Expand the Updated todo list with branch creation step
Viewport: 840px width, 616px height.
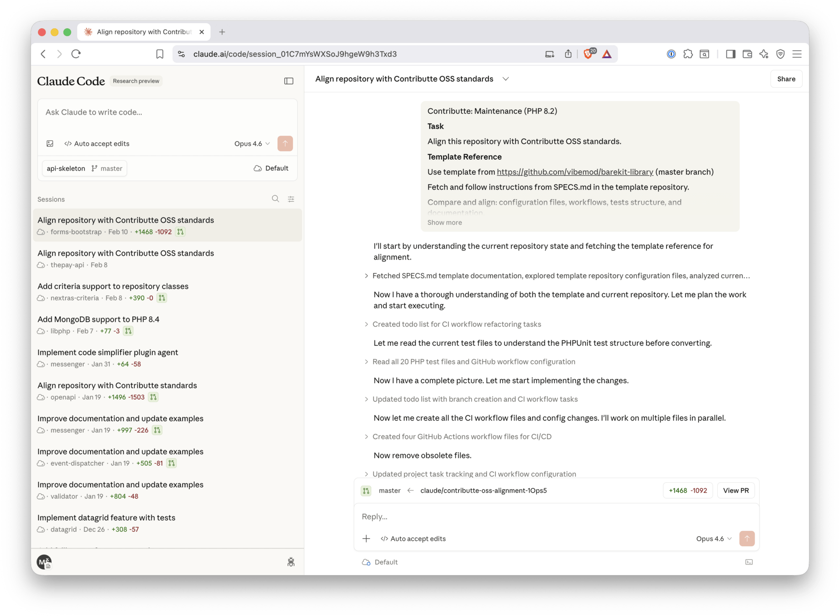tap(471, 399)
